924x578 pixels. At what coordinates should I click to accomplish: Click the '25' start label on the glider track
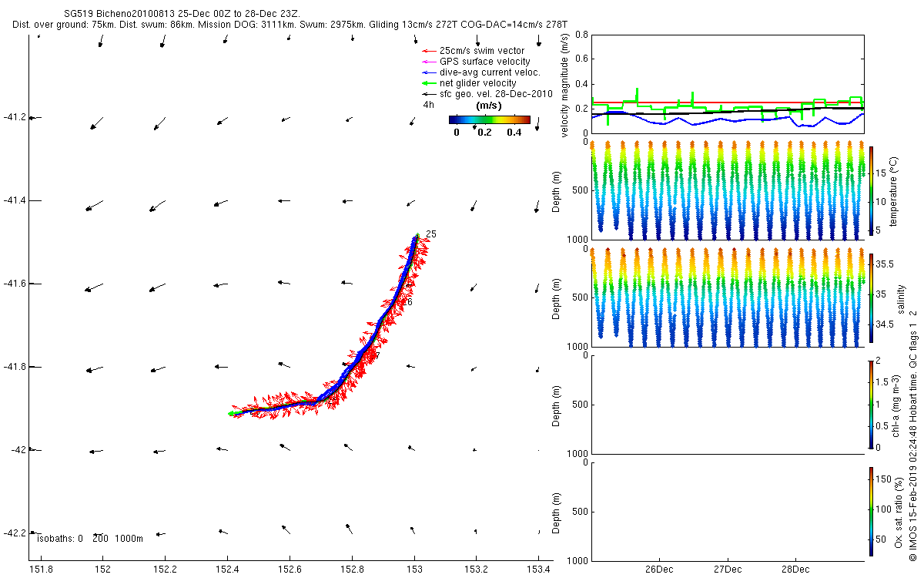431,234
